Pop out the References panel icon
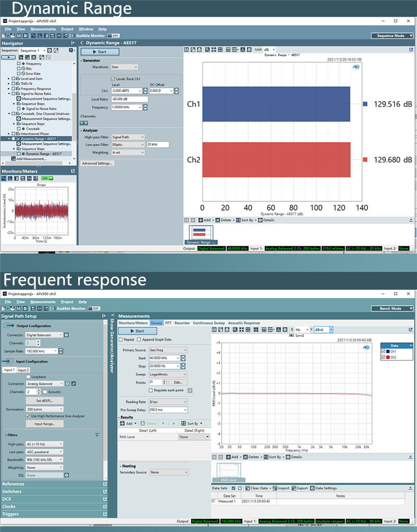This screenshot has height=532, width=417. tap(105, 484)
